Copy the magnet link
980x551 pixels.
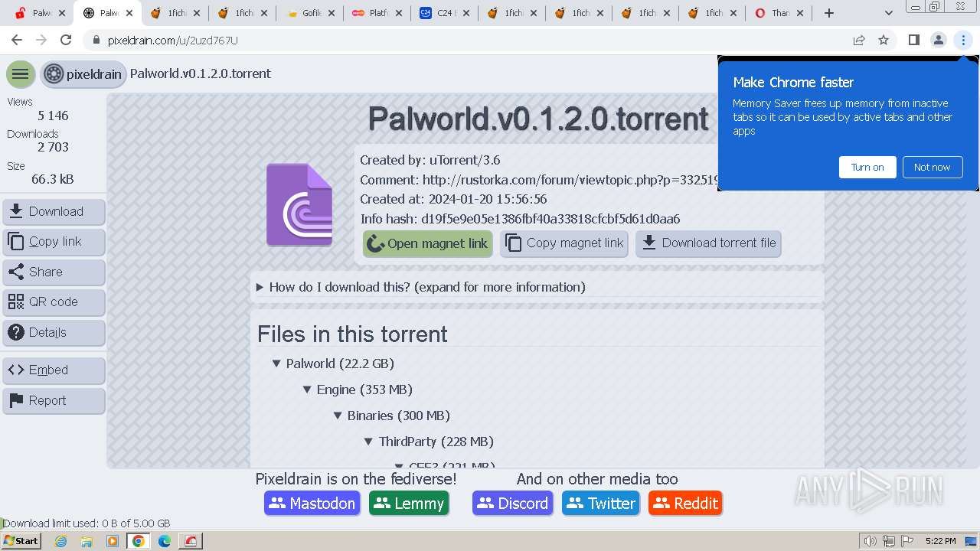pyautogui.click(x=564, y=243)
